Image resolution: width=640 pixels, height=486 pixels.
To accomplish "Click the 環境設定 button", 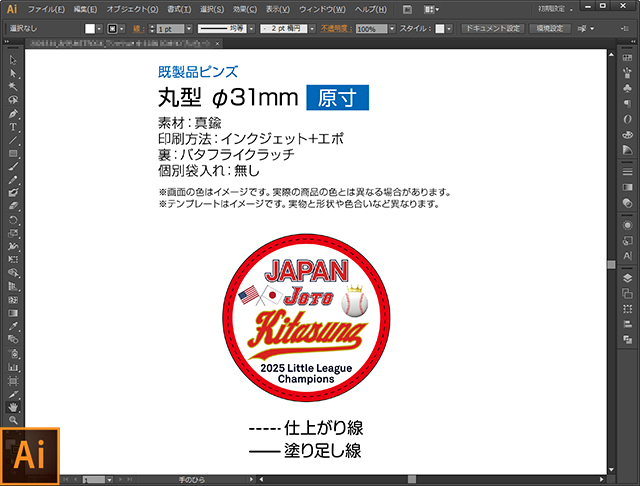I will (x=550, y=29).
